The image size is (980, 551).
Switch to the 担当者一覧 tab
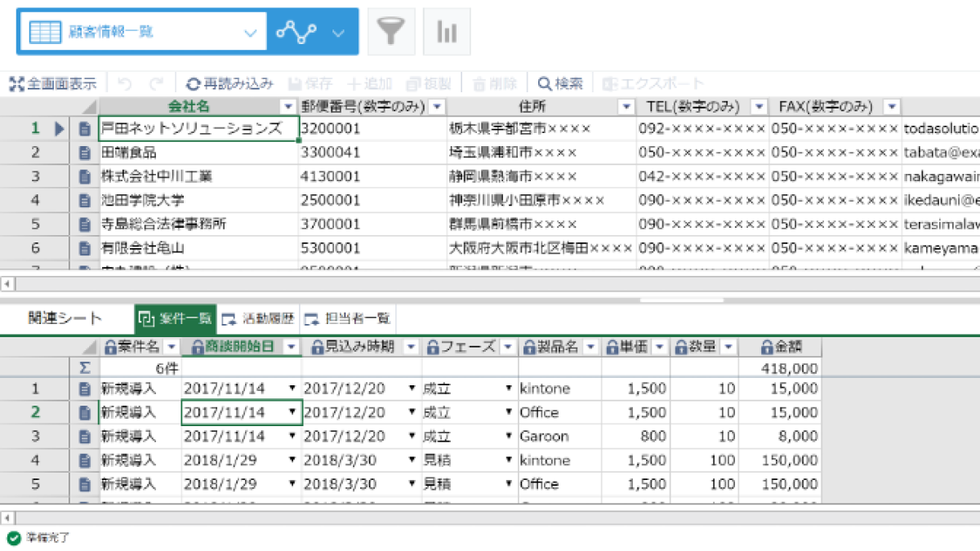click(x=347, y=318)
